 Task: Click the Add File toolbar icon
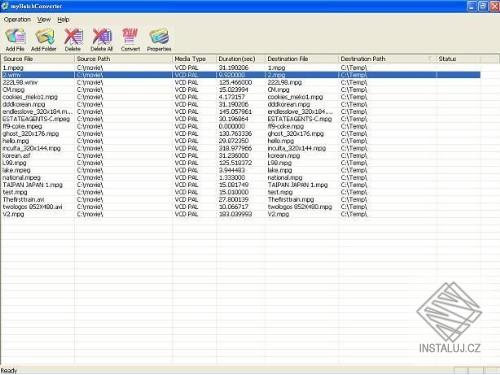15,40
